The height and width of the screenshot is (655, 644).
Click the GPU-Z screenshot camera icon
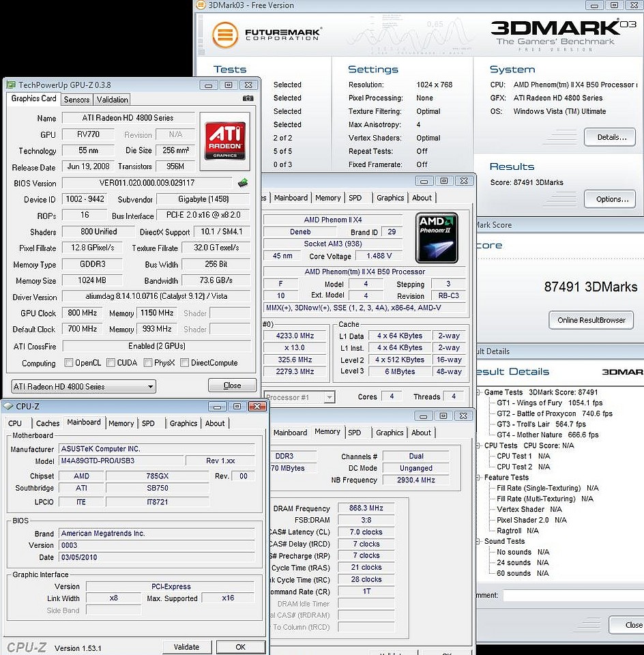point(248,99)
